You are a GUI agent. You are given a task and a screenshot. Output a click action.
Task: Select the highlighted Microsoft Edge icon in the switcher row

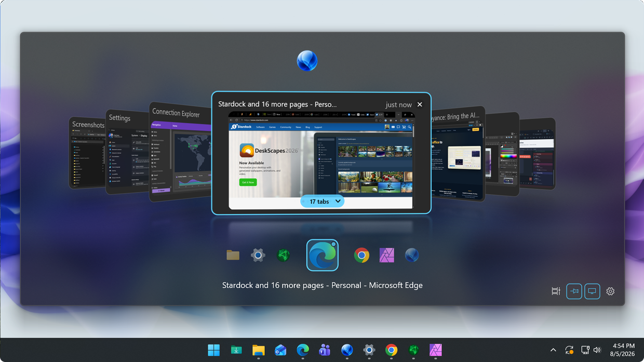click(323, 255)
